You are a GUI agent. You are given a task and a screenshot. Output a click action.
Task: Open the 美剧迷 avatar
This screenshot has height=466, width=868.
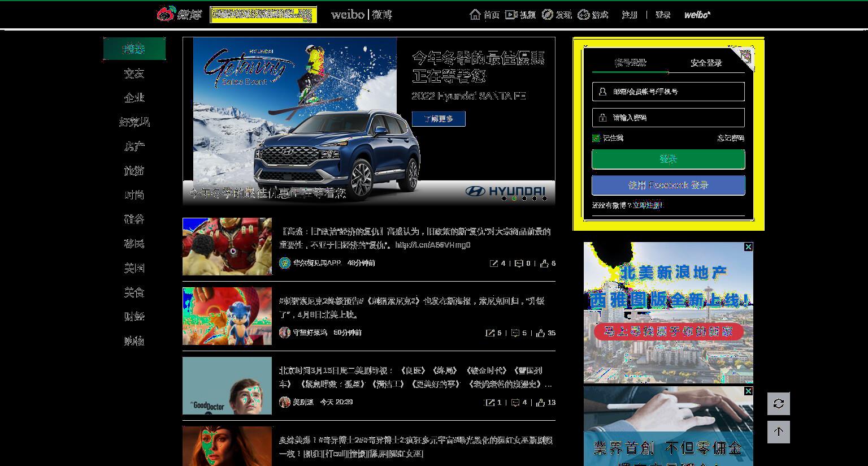tap(284, 402)
